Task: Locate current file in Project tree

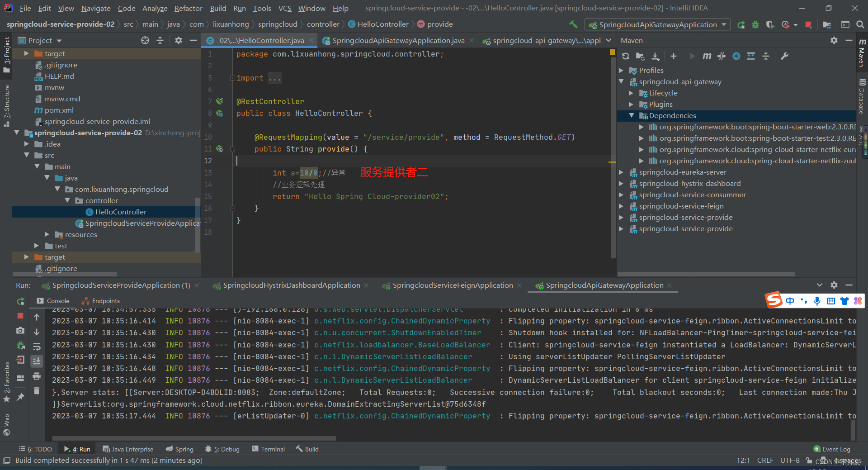Action: click(145, 40)
